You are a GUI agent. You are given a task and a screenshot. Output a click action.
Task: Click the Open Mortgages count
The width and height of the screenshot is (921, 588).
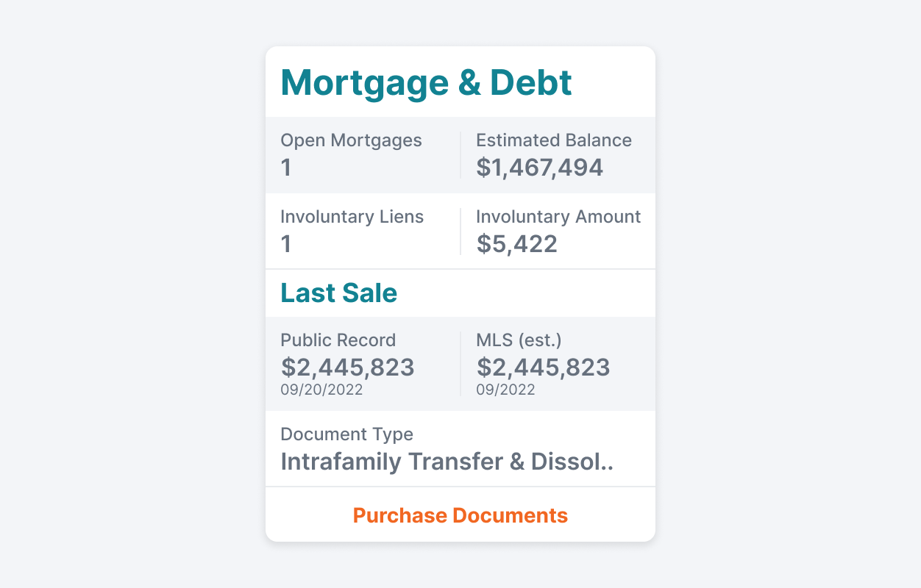click(286, 168)
